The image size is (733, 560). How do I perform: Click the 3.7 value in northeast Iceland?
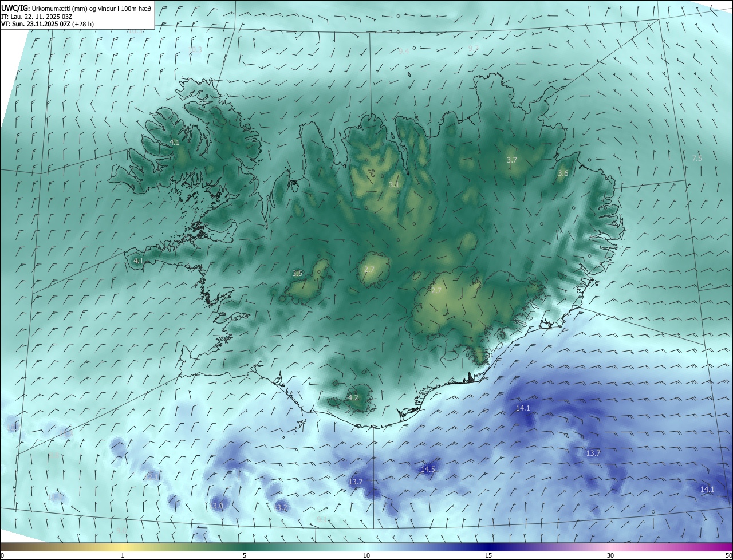coord(512,160)
